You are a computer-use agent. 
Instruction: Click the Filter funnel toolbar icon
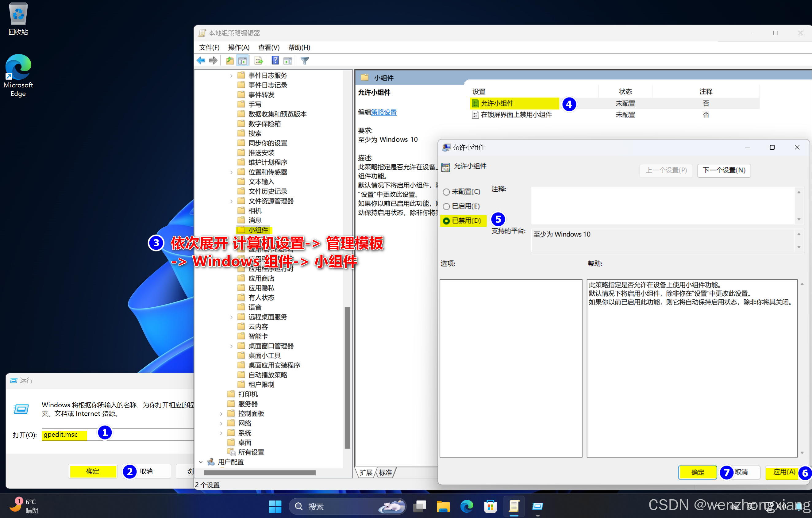pyautogui.click(x=305, y=61)
